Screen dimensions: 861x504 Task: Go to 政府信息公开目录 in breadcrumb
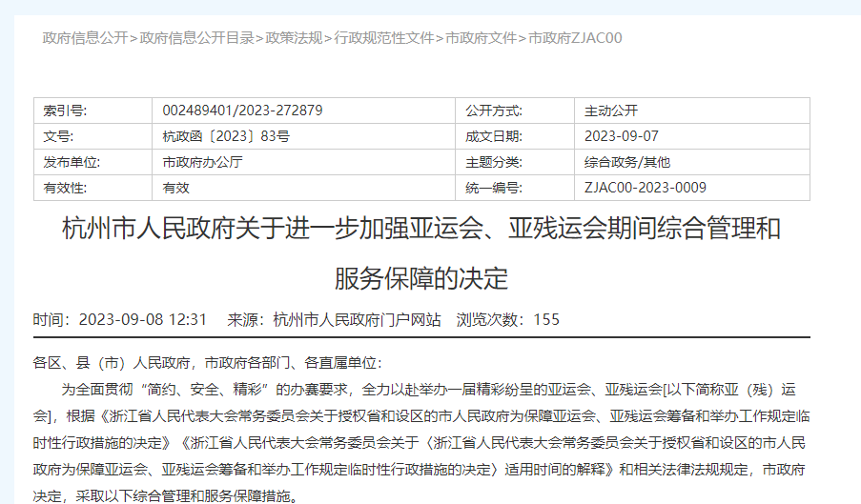tap(197, 38)
